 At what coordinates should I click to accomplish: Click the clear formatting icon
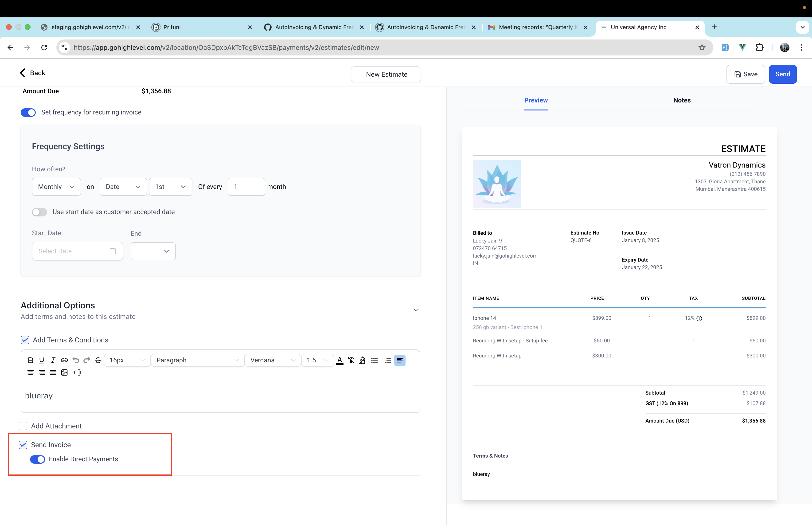click(x=351, y=360)
